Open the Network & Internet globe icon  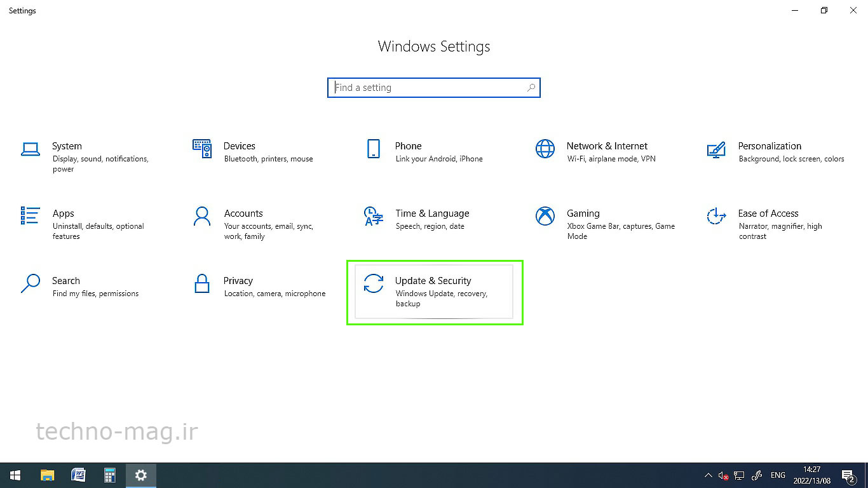coord(545,149)
